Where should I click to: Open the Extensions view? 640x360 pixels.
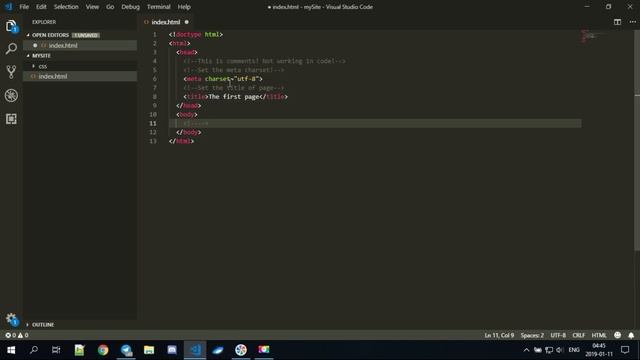[x=11, y=119]
